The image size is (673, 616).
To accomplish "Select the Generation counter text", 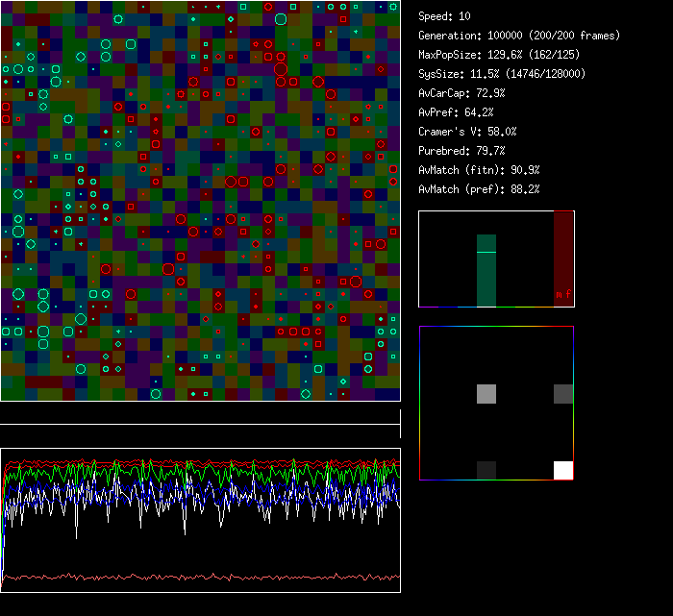I will 519,36.
